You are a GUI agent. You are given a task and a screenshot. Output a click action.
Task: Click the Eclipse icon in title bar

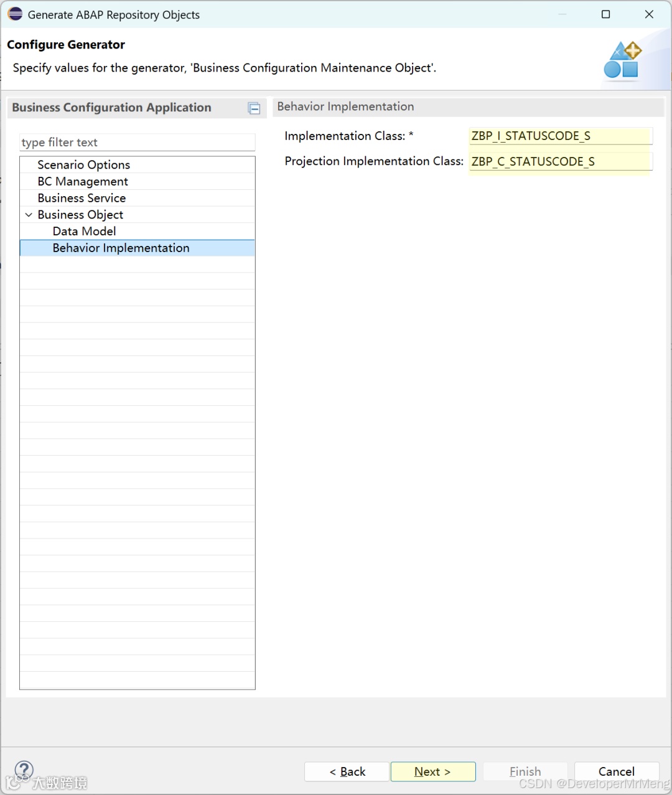[x=15, y=14]
